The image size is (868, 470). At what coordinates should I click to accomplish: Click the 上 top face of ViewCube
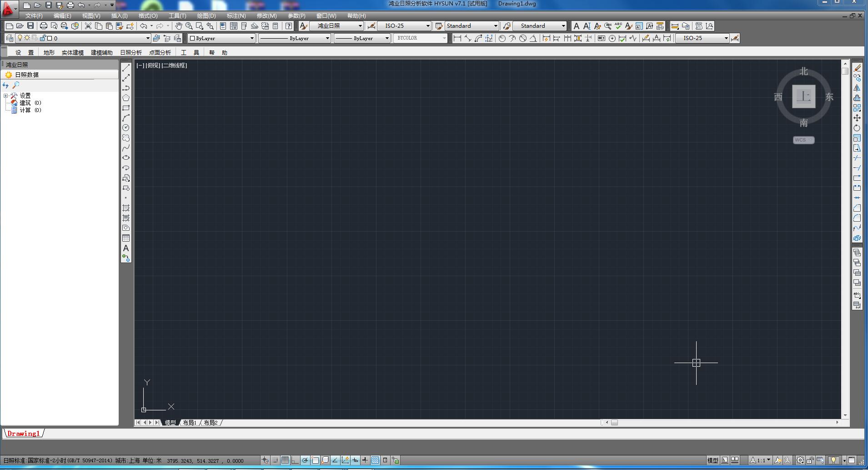click(804, 96)
